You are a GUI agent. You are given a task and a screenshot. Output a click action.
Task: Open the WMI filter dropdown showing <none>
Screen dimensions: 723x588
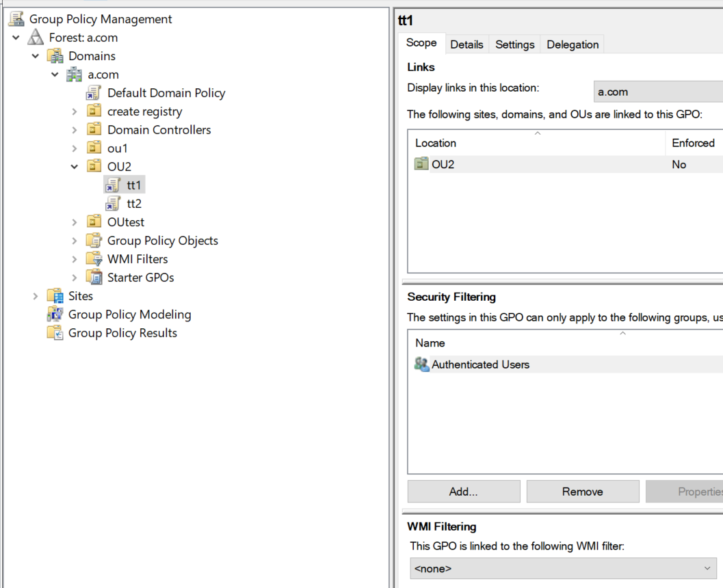click(x=708, y=568)
